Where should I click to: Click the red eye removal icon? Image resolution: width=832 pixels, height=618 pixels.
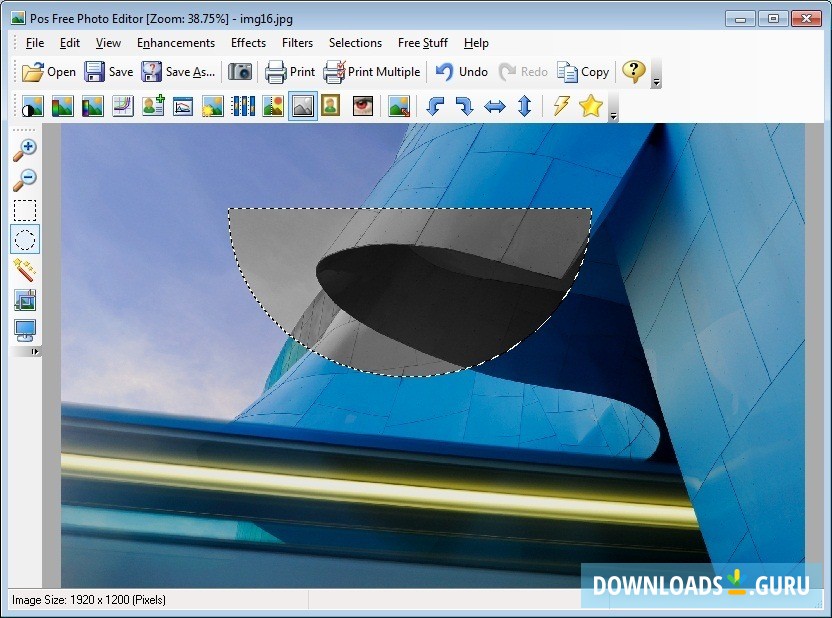point(363,106)
